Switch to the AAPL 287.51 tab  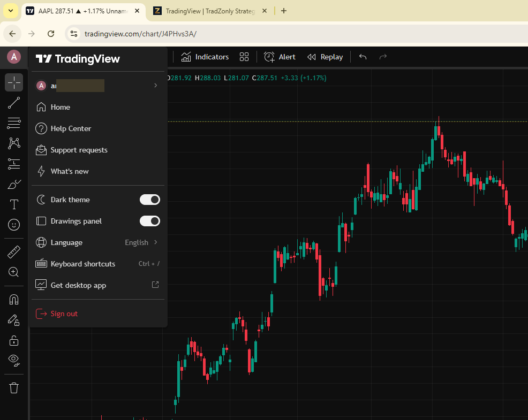pos(83,11)
